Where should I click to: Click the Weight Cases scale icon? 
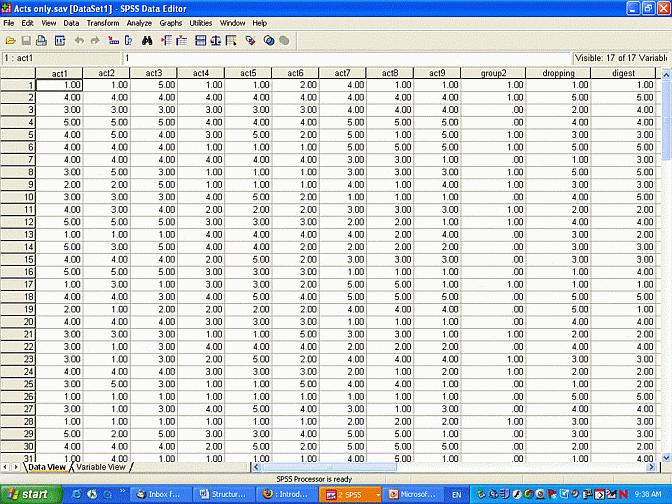pos(216,41)
